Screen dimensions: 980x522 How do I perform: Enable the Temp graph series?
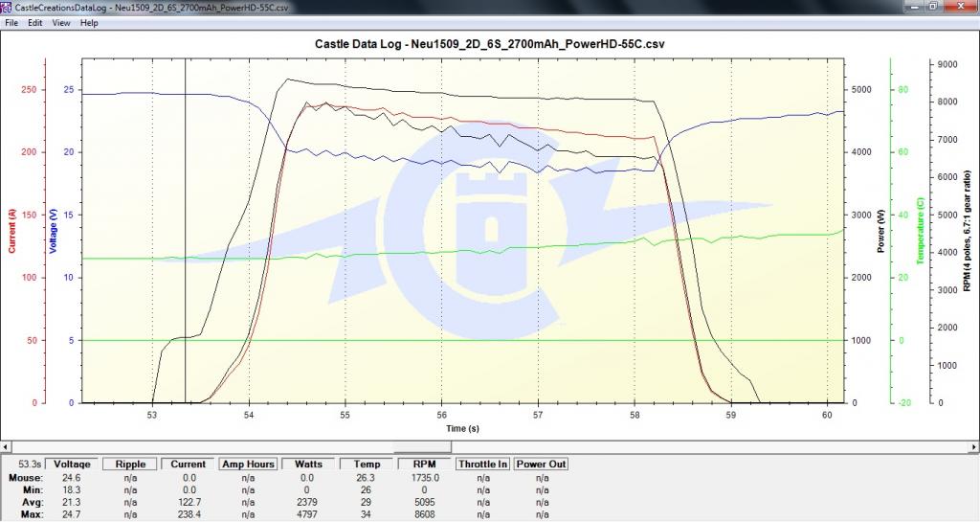[x=366, y=464]
